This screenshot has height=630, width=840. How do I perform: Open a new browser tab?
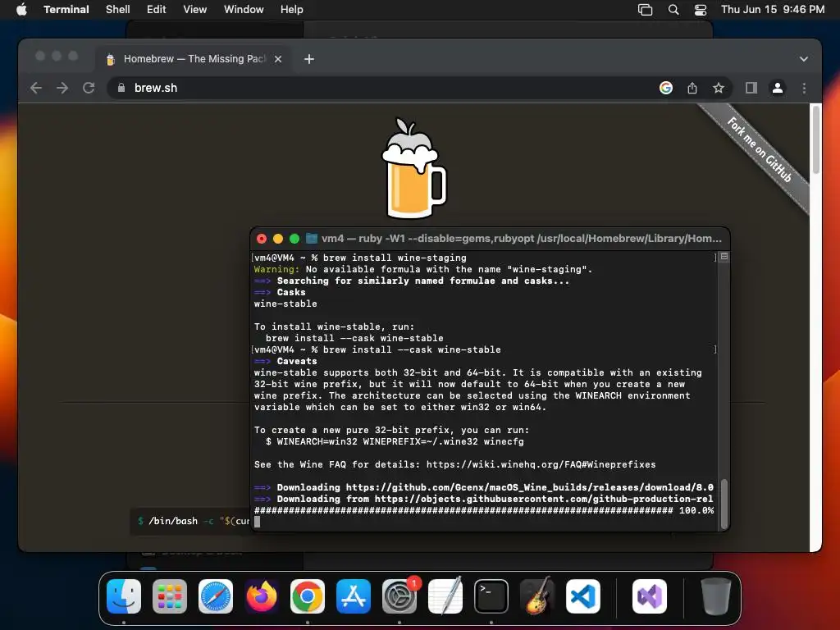309,59
